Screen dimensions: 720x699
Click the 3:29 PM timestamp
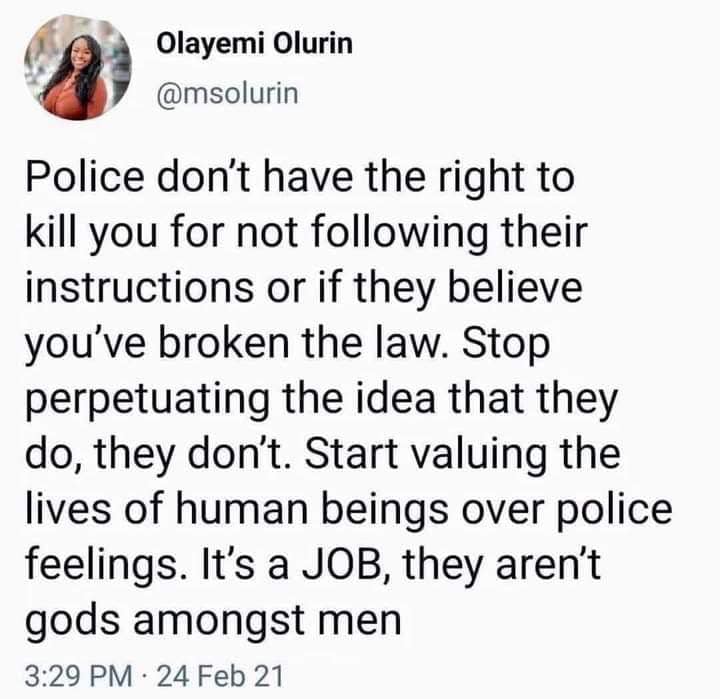point(78,676)
